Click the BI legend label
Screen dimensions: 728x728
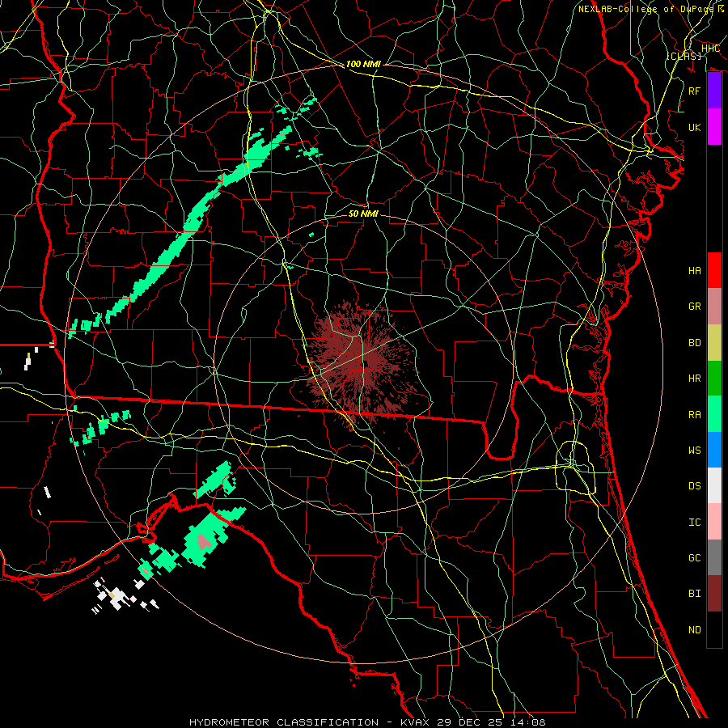pyautogui.click(x=695, y=594)
